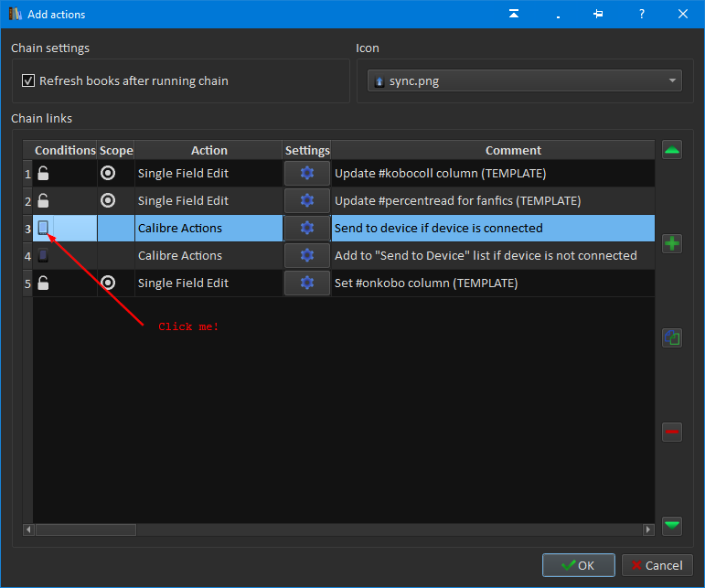The height and width of the screenshot is (588, 705).
Task: Click horizontal scrollbar right arrow
Action: [x=648, y=529]
